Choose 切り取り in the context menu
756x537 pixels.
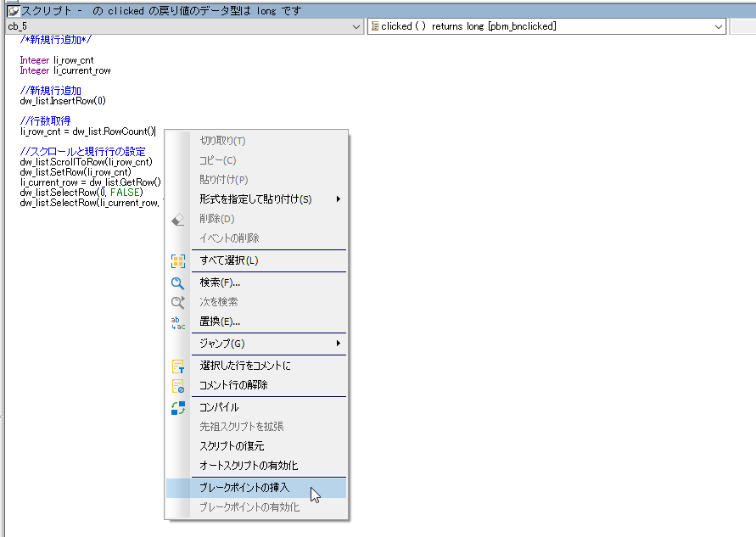coord(222,141)
